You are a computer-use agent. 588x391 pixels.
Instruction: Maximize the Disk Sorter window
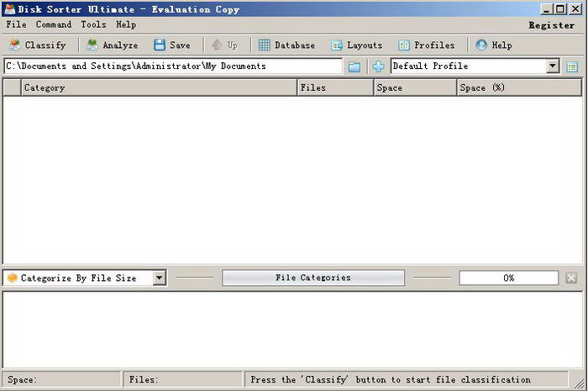pos(560,9)
